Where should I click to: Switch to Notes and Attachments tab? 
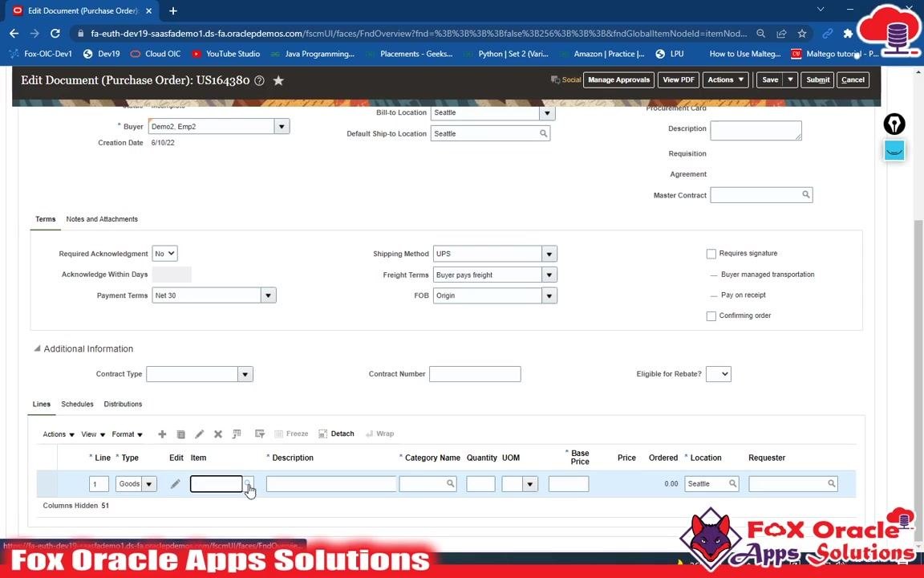pos(102,219)
